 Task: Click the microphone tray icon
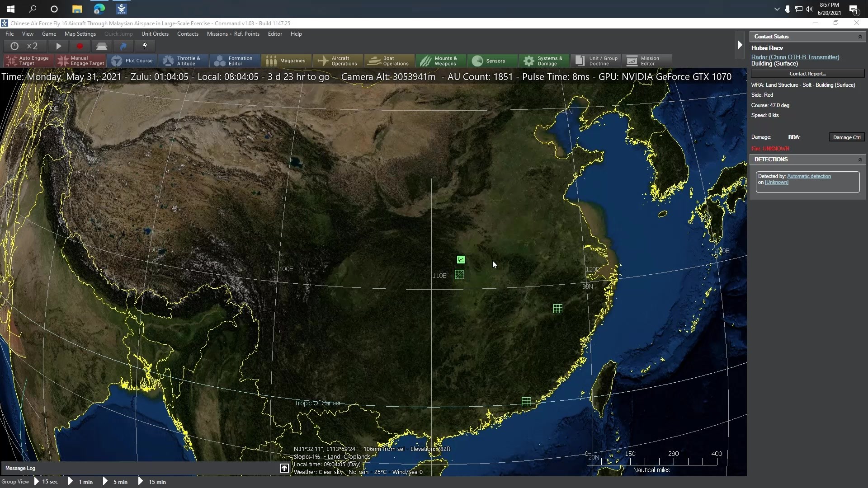[x=788, y=9]
